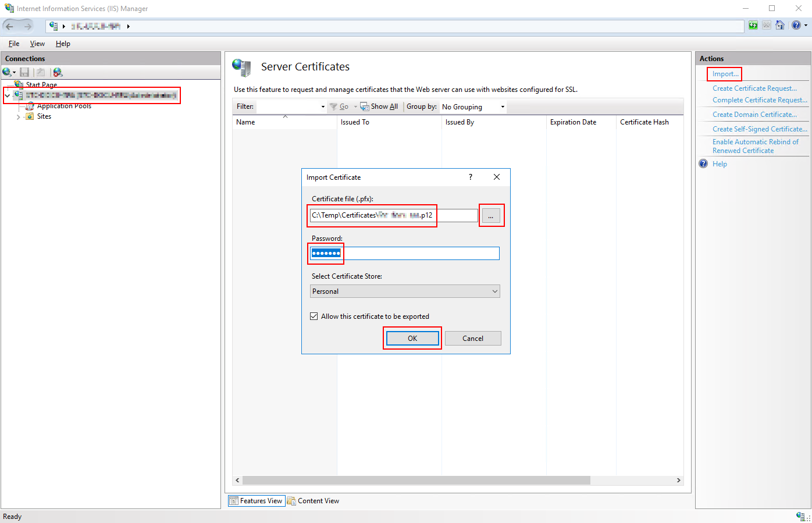Collapse the server node in Connections
This screenshot has height=523, width=812.
tap(8, 95)
